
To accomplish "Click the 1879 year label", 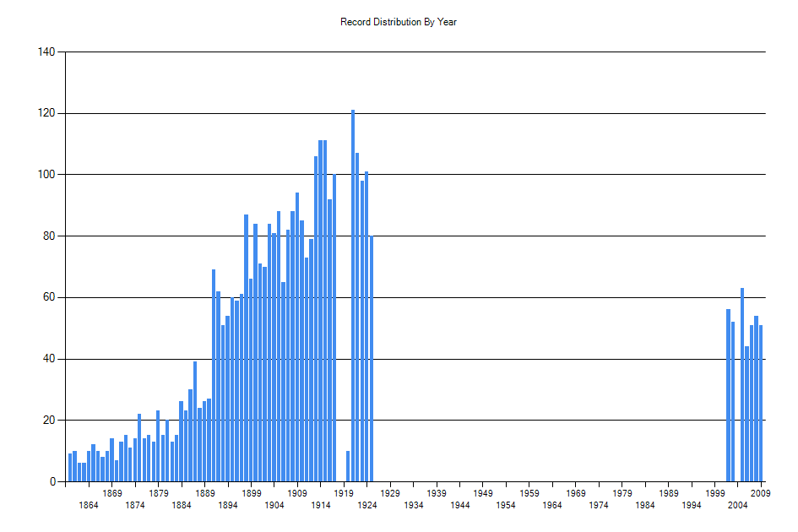I will (158, 493).
